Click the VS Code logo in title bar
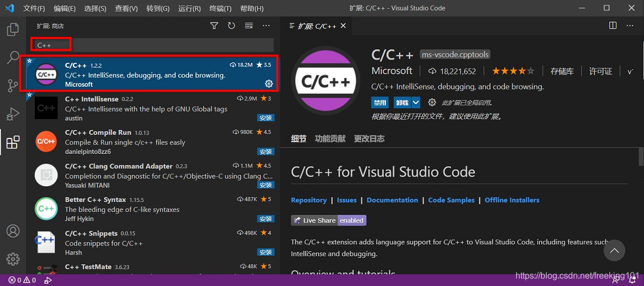 (x=10, y=8)
